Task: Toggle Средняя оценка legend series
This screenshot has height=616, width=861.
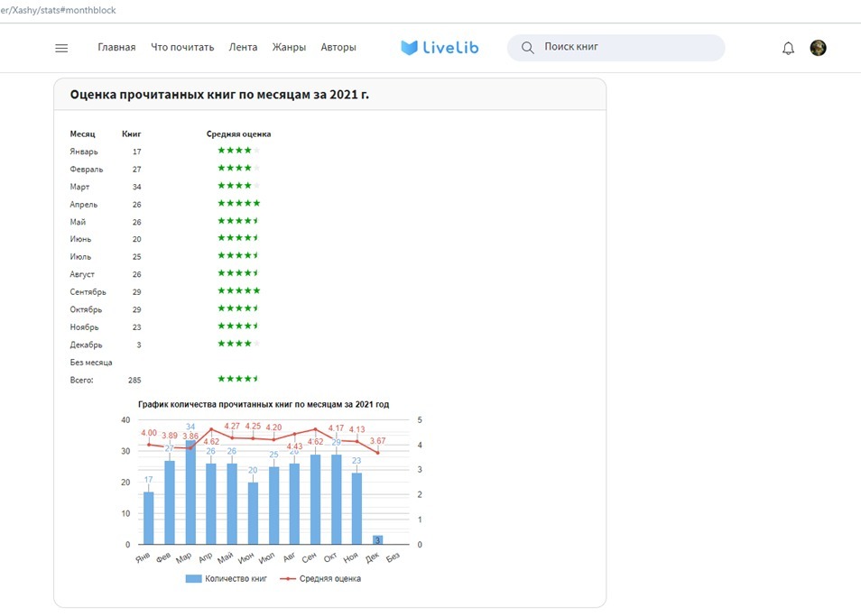Action: tap(321, 579)
